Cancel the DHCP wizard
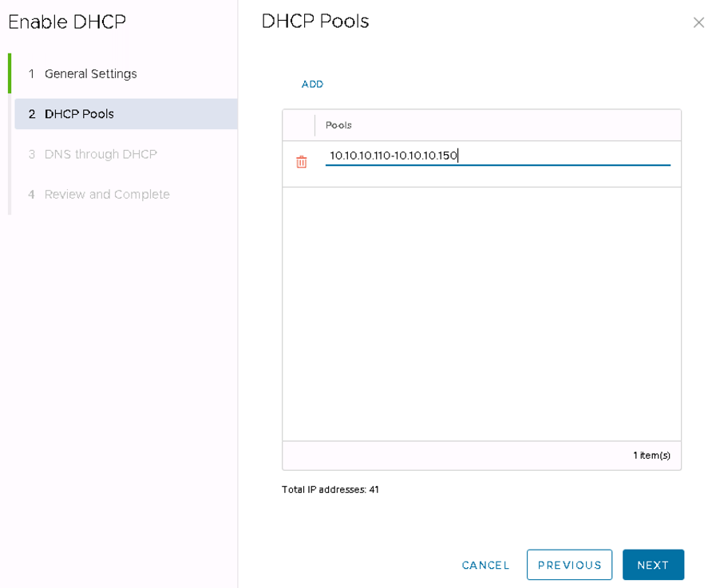 click(x=485, y=565)
